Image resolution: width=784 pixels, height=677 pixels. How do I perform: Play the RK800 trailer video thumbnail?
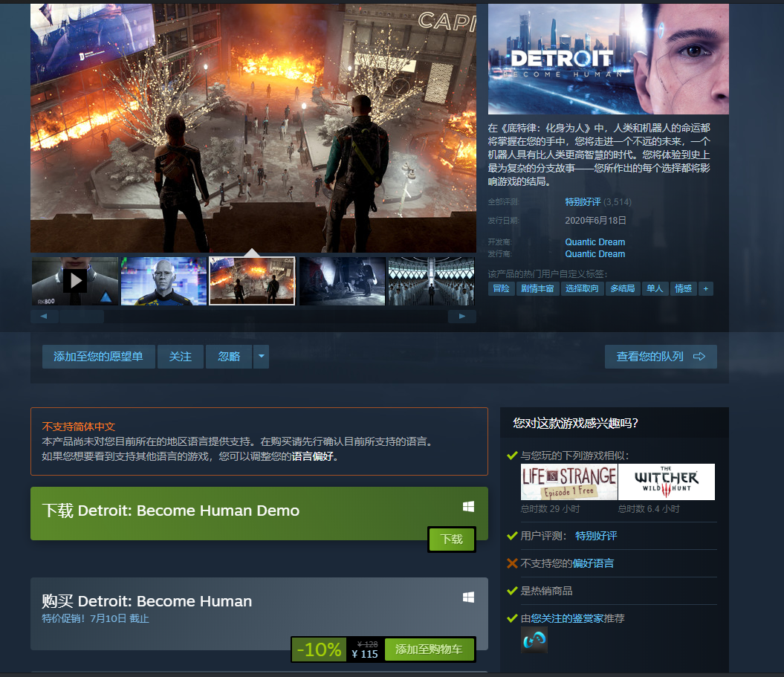(75, 281)
